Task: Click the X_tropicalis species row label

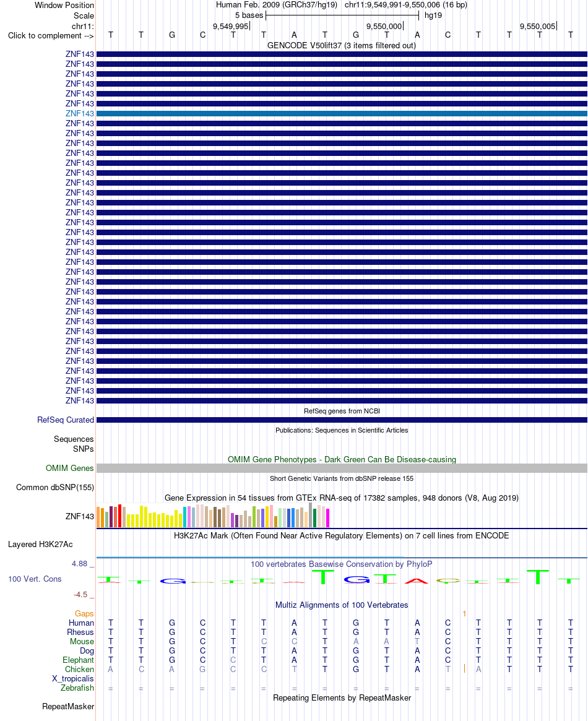Action: point(72,679)
